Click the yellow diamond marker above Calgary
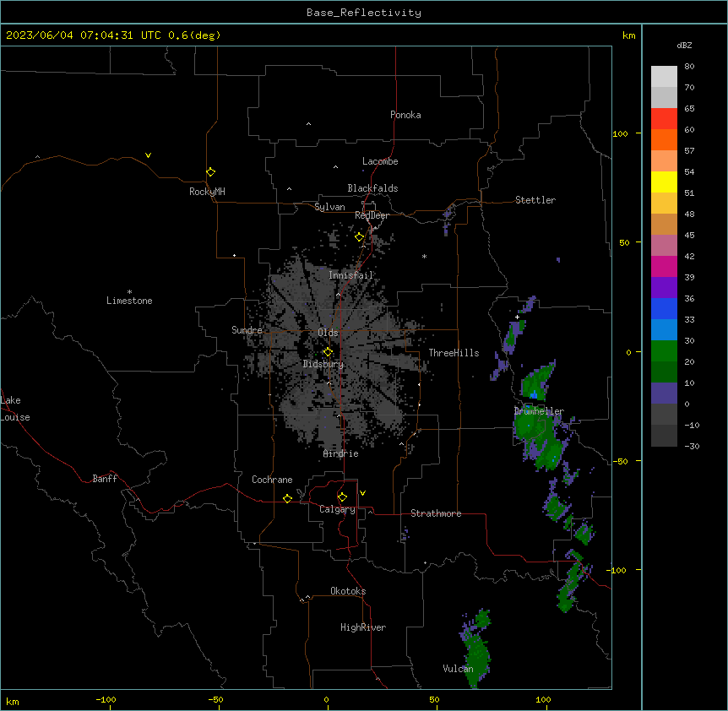 tap(342, 497)
